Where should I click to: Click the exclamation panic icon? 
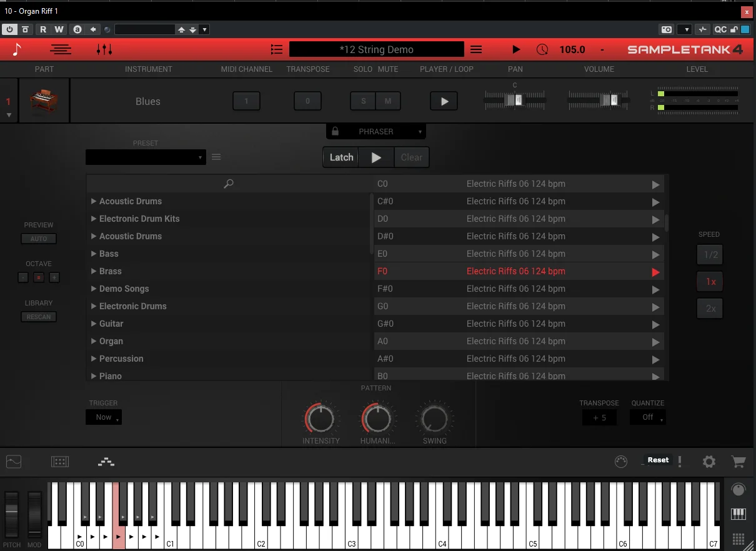click(x=680, y=462)
